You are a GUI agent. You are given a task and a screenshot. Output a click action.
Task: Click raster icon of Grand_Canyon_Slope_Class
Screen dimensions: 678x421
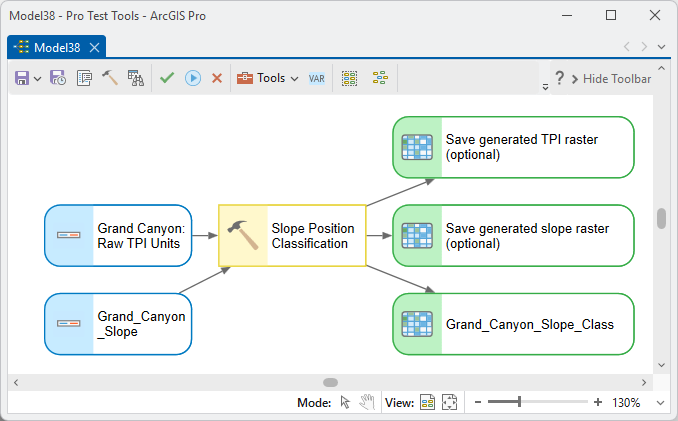(417, 324)
